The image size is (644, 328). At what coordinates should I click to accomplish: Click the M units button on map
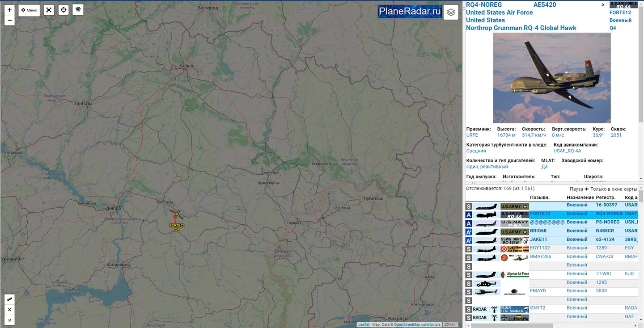pyautogui.click(x=9, y=320)
